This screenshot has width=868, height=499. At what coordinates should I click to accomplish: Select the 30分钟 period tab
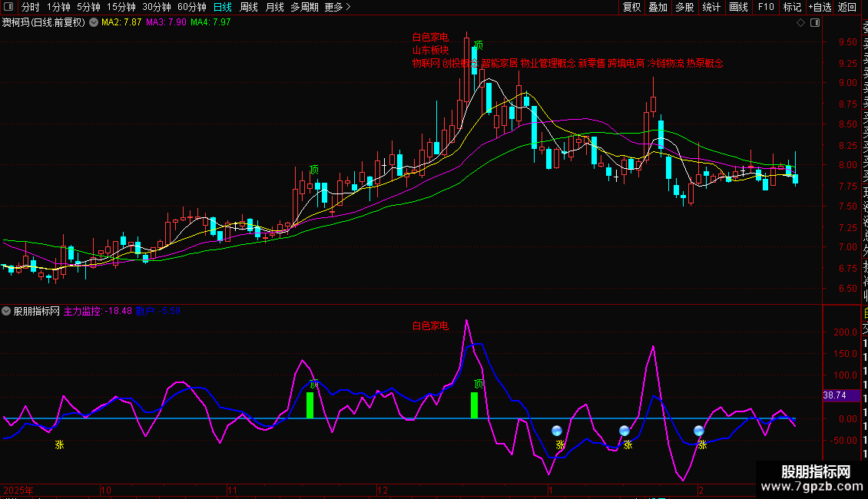(157, 7)
